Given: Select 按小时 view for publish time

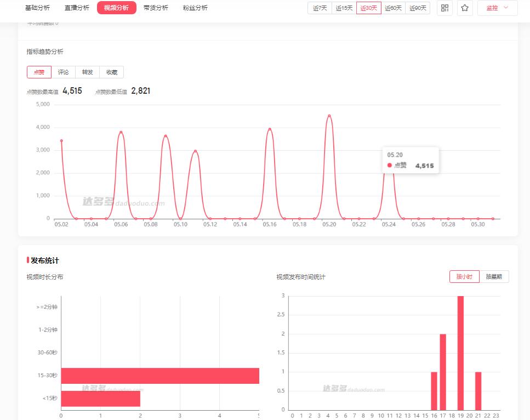Looking at the screenshot, I should 464,277.
